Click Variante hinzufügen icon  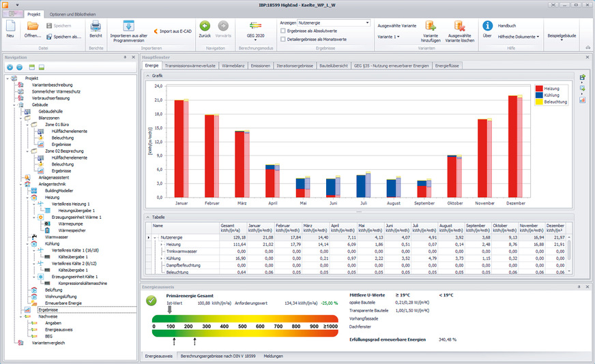[x=431, y=27]
